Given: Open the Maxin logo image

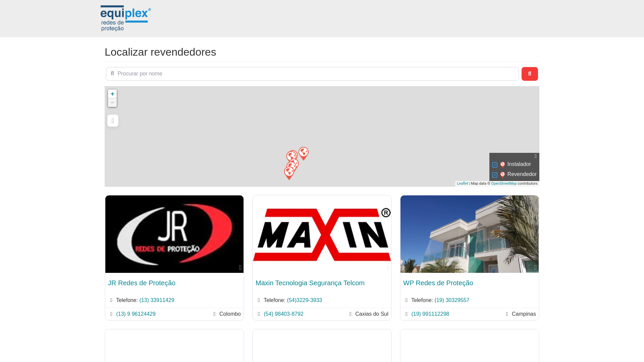Looking at the screenshot, I should tap(322, 234).
